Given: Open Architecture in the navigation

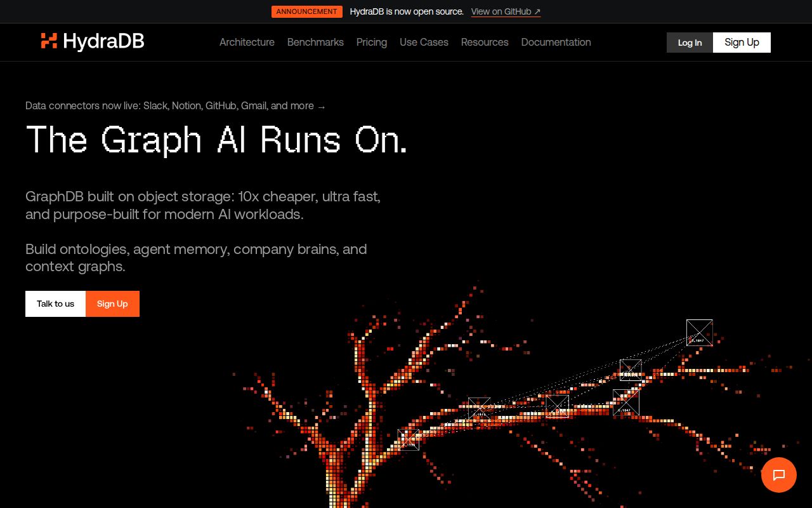Looking at the screenshot, I should (247, 42).
